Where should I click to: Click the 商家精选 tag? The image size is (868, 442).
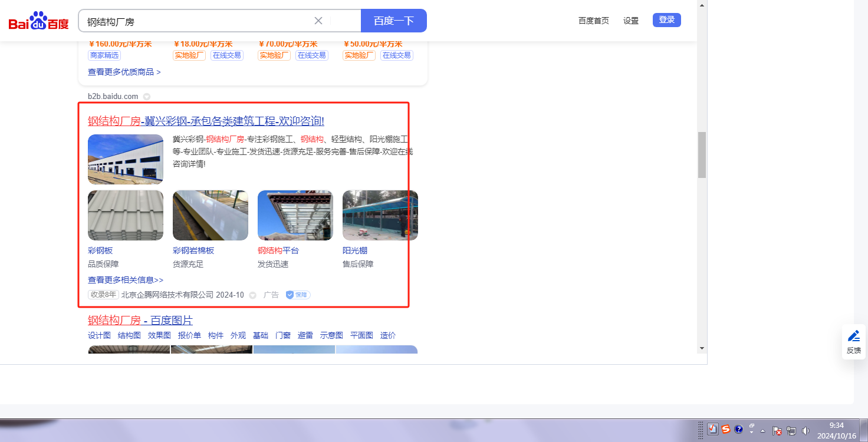[104, 55]
